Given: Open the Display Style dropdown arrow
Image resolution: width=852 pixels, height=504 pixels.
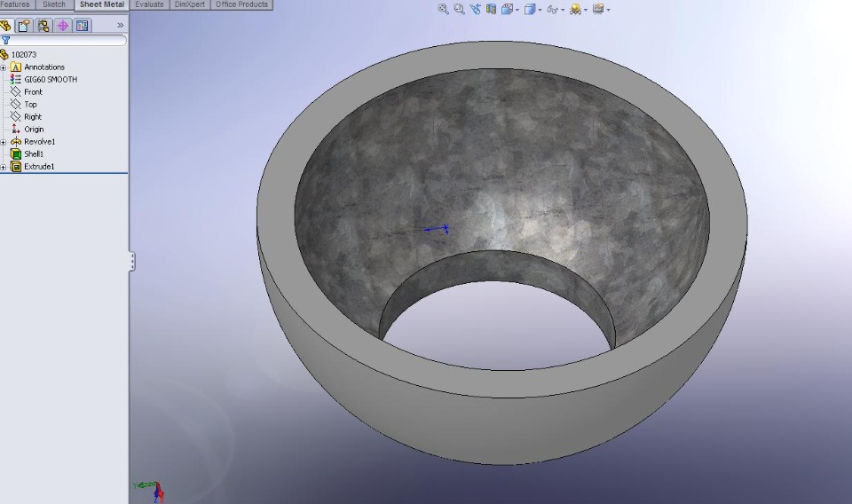Looking at the screenshot, I should tap(540, 10).
